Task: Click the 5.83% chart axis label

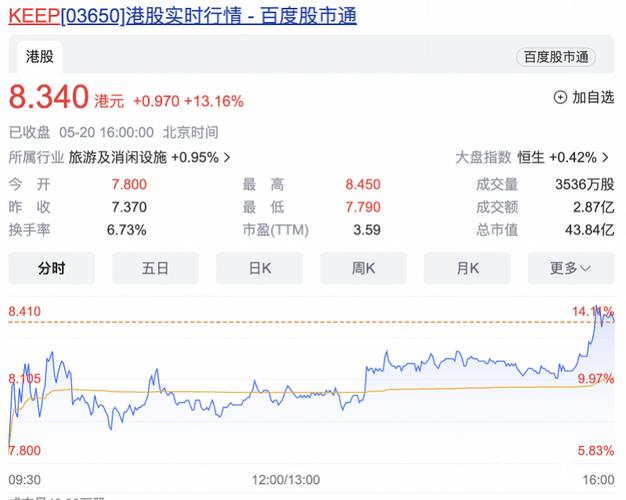Action: (596, 451)
